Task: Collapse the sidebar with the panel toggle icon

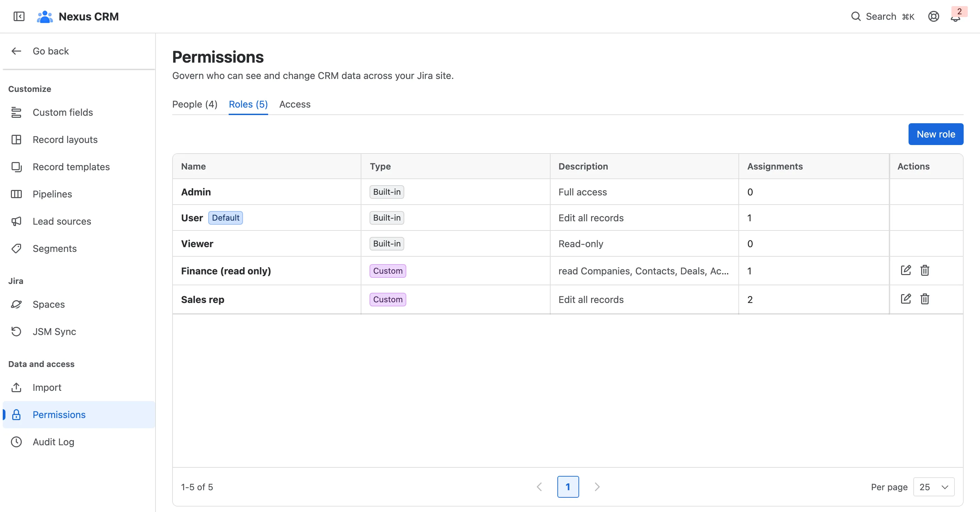Action: coord(19,16)
